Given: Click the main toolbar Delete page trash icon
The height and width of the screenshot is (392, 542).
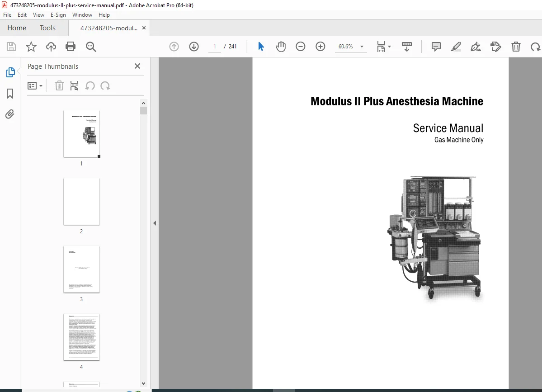Looking at the screenshot, I should coord(516,46).
